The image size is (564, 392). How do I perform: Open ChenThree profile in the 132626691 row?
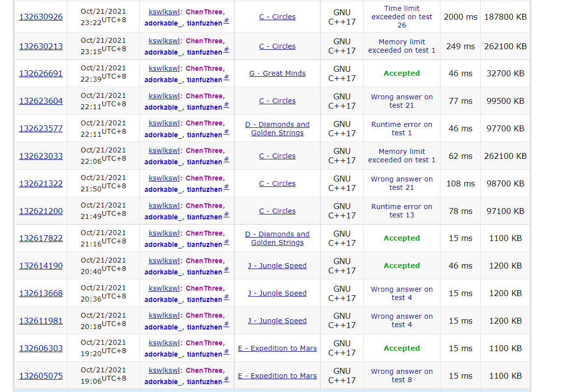coord(204,69)
